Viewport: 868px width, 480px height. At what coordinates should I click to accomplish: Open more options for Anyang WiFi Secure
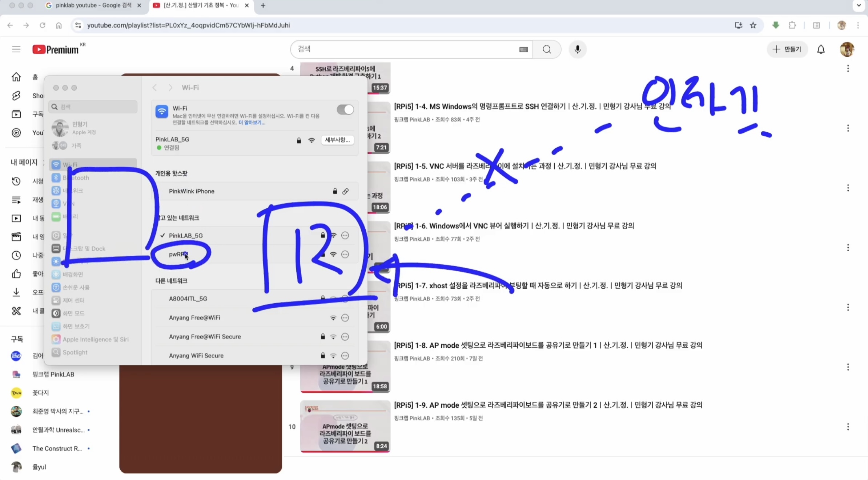345,356
